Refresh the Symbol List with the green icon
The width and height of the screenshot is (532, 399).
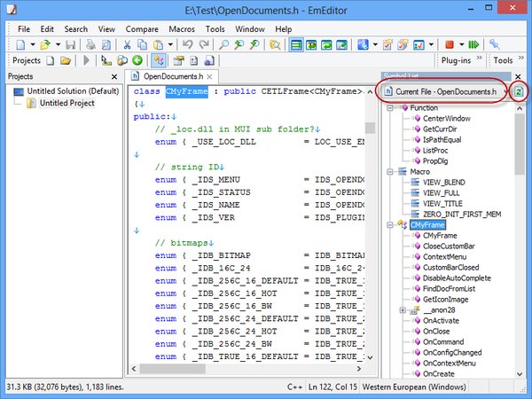coord(518,91)
